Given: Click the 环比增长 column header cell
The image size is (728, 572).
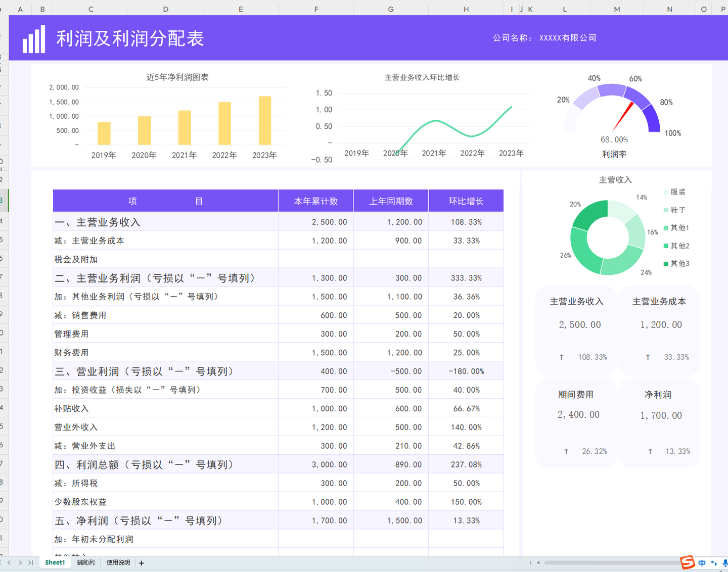Looking at the screenshot, I should point(466,201).
